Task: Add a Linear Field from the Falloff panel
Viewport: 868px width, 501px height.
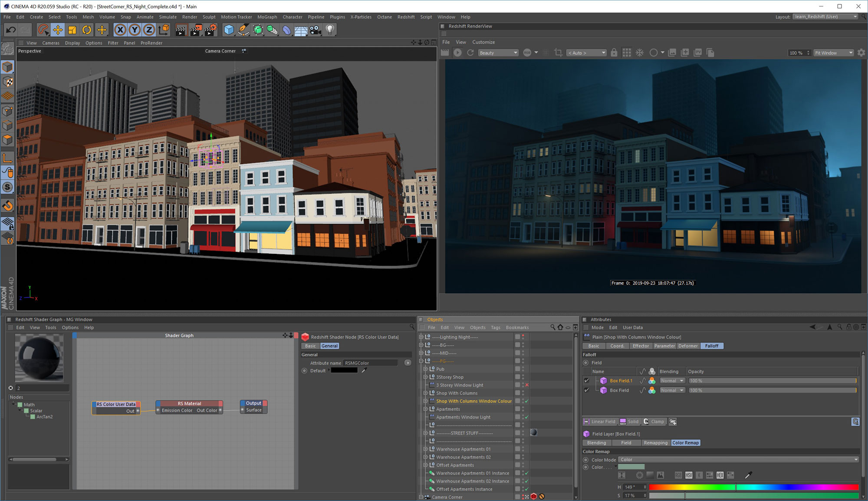Action: point(600,421)
